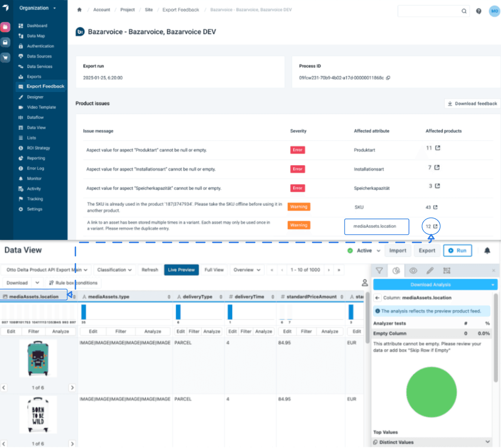Click the teal suitcase product thumbnail
The width and height of the screenshot is (501, 448).
click(x=38, y=358)
